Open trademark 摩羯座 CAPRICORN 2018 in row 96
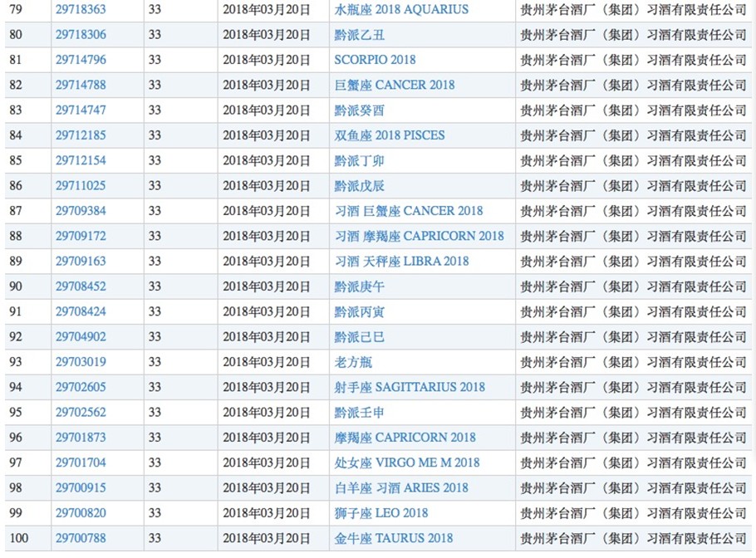Image resolution: width=756 pixels, height=558 pixels. tap(405, 437)
